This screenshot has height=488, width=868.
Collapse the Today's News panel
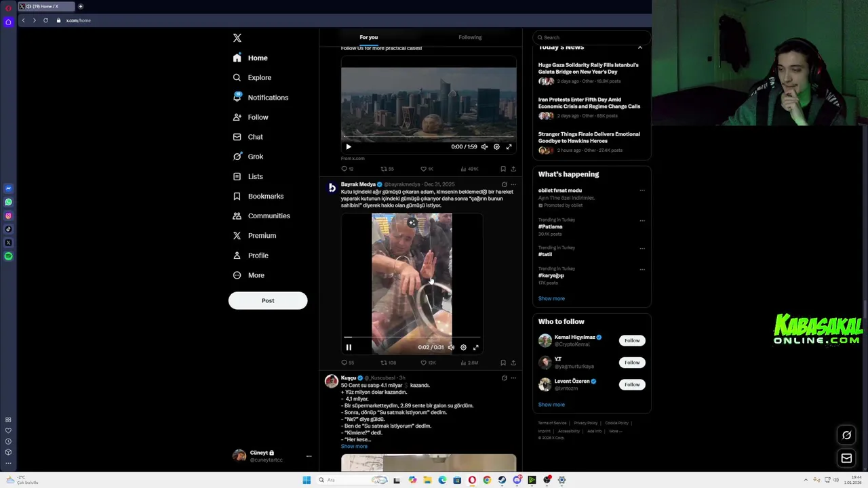pos(639,47)
